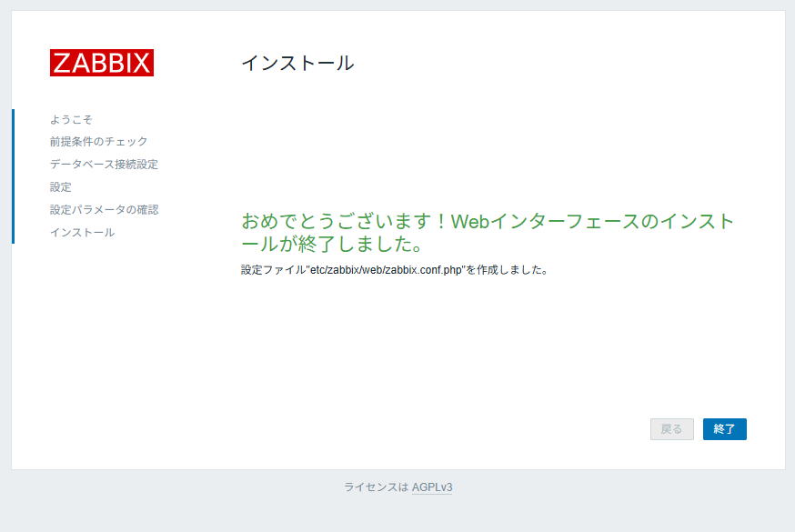Screen dimensions: 795x532
Task: Select the インストール step in sidebar
Action: pos(82,233)
